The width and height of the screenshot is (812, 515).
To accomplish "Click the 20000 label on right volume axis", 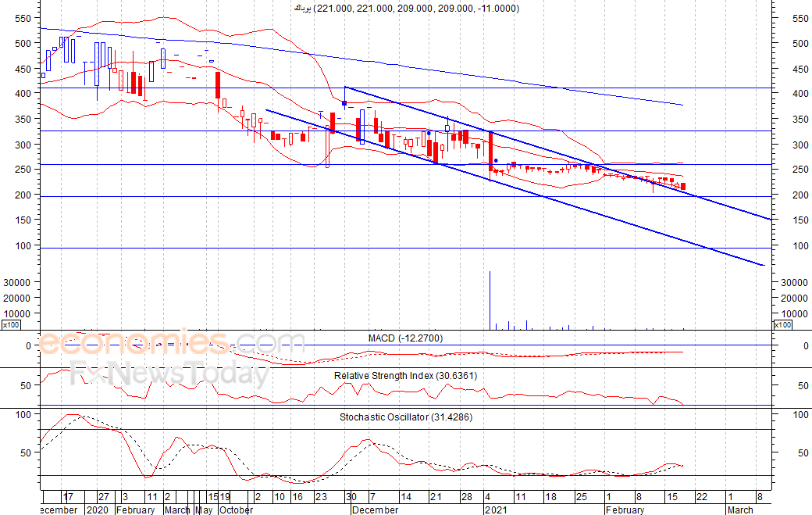I will tap(794, 298).
